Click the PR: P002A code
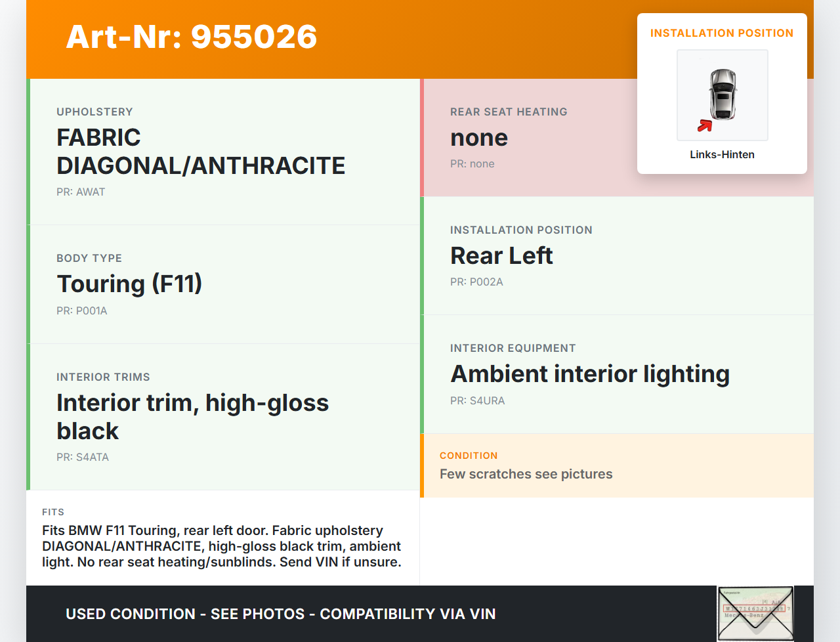 tap(476, 282)
